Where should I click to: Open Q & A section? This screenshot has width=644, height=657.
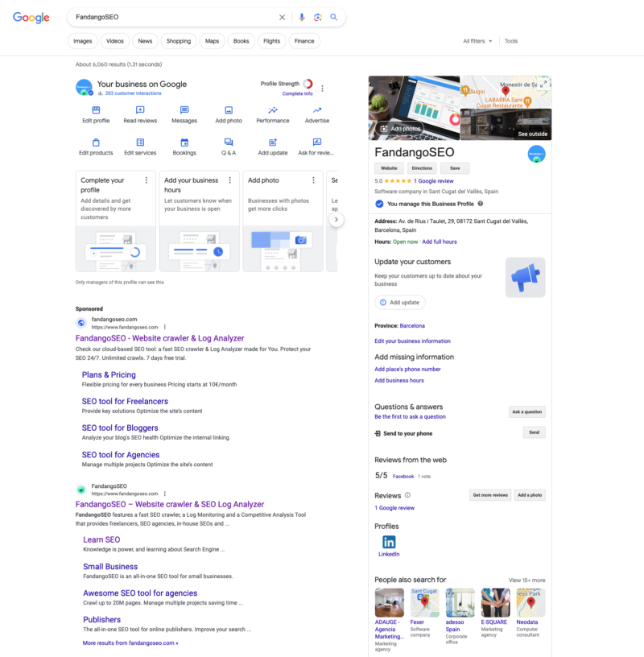coord(229,147)
